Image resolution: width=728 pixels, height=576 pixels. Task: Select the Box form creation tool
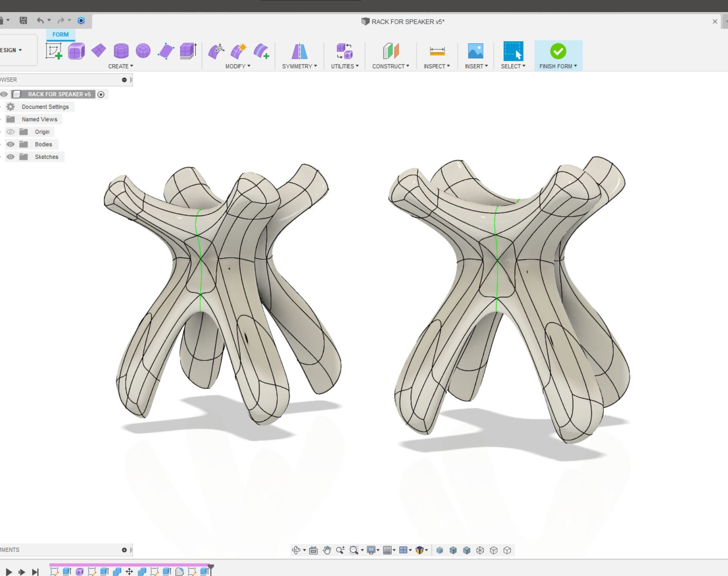pos(76,51)
